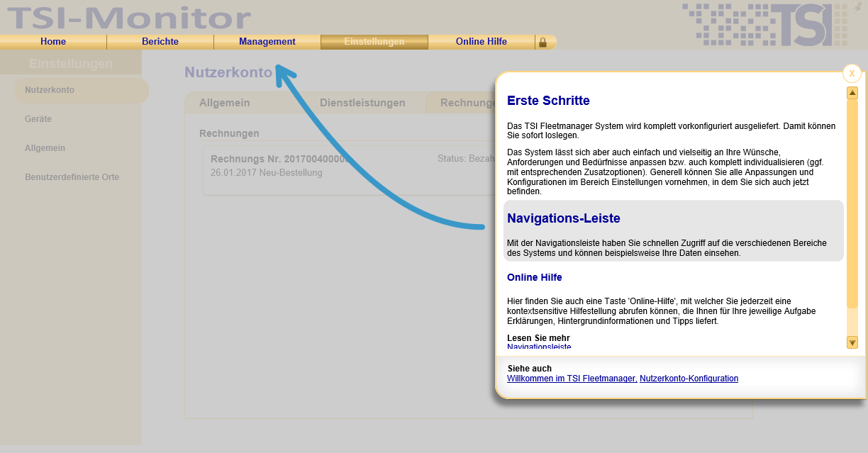Viewport: 868px width, 453px height.
Task: Click the Lesen Sie mehr label
Action: pos(538,337)
